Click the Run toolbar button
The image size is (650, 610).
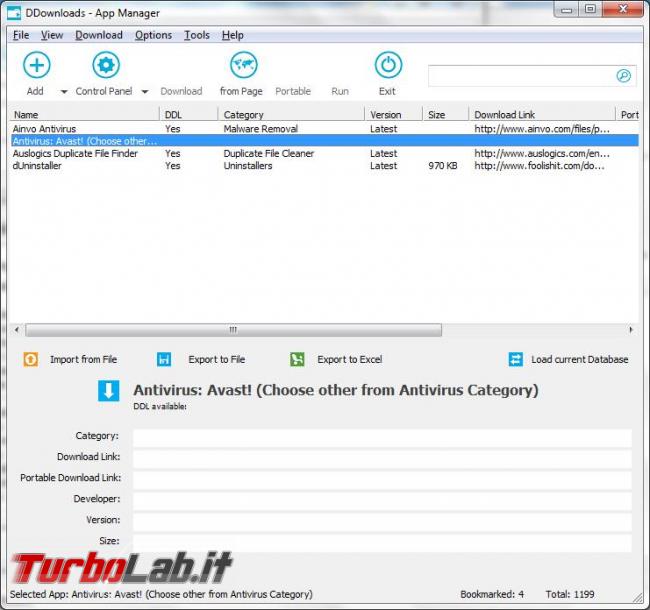(x=340, y=91)
